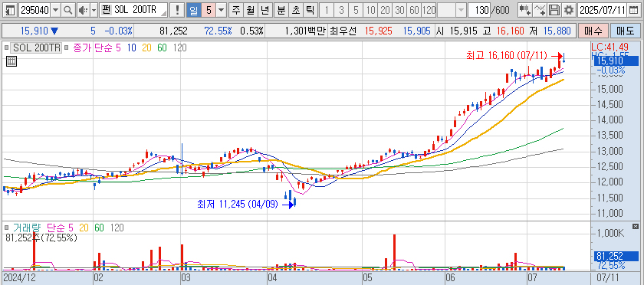Click the LC:41.49 label
The width and height of the screenshot is (644, 285).
[611, 47]
